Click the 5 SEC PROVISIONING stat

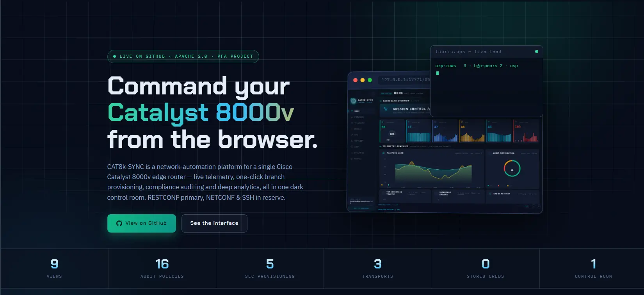click(270, 268)
